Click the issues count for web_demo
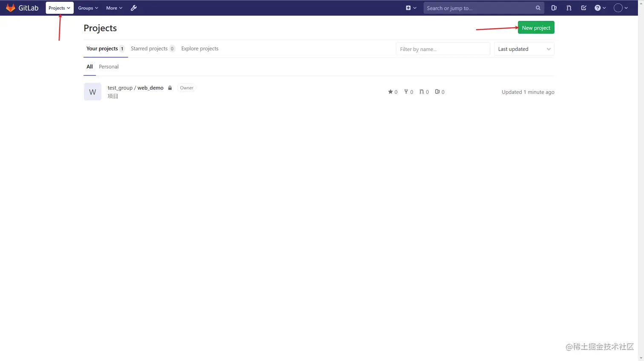The width and height of the screenshot is (644, 361). click(440, 92)
